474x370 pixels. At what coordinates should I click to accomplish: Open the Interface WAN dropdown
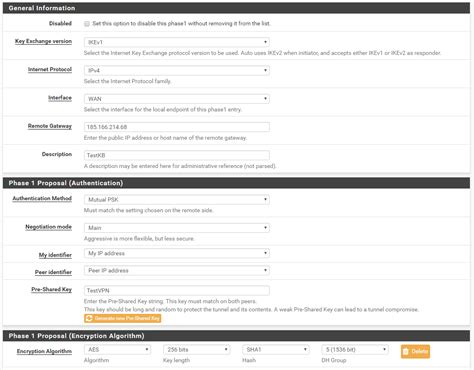pyautogui.click(x=177, y=99)
